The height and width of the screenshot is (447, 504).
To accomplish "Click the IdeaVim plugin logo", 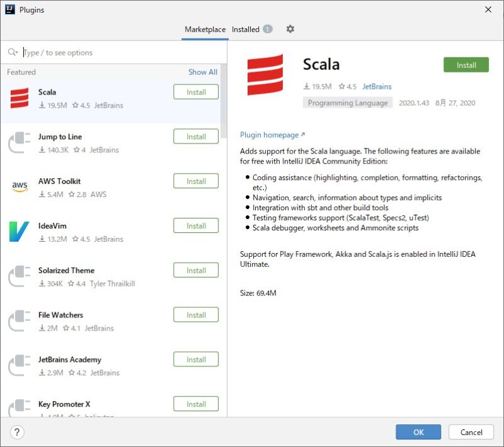I will click(20, 232).
